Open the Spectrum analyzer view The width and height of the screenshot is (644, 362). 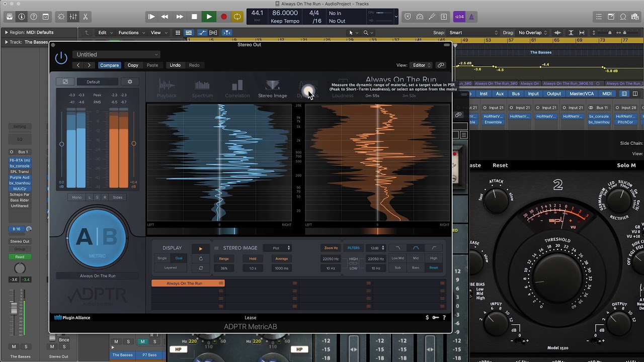202,88
